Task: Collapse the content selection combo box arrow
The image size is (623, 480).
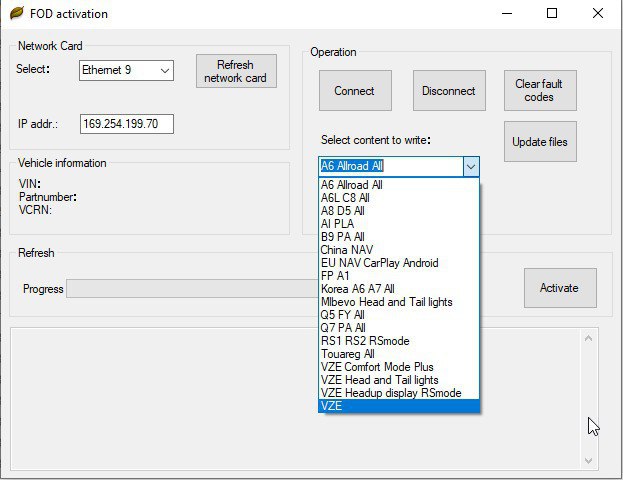Action: (471, 166)
